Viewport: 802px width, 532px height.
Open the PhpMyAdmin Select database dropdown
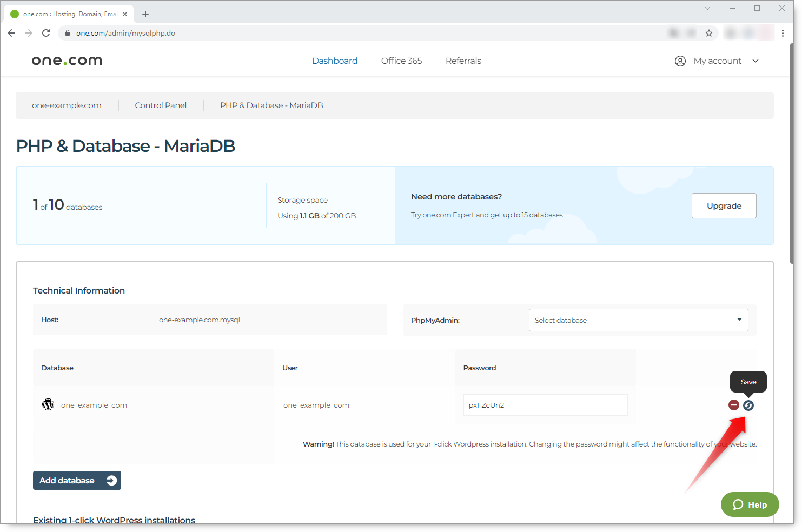point(638,320)
